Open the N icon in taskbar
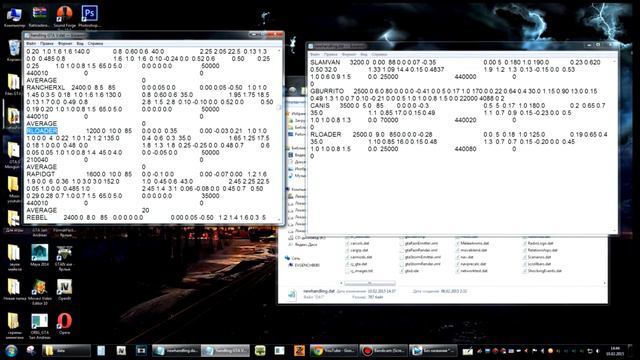 point(121,351)
